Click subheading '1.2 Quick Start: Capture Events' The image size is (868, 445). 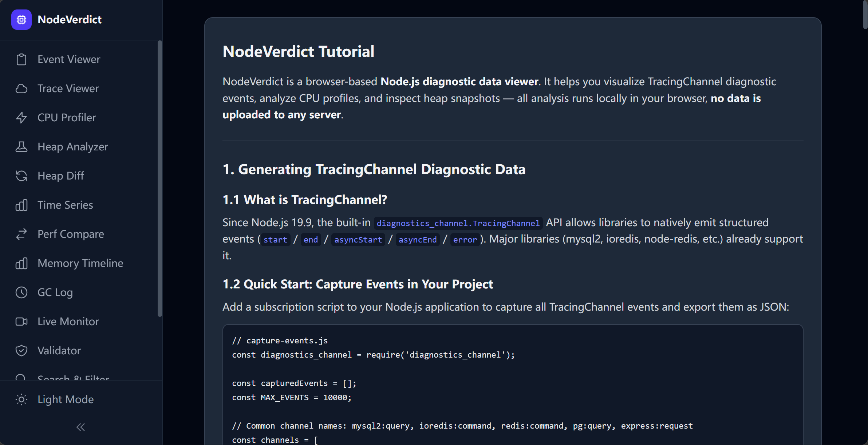click(358, 284)
